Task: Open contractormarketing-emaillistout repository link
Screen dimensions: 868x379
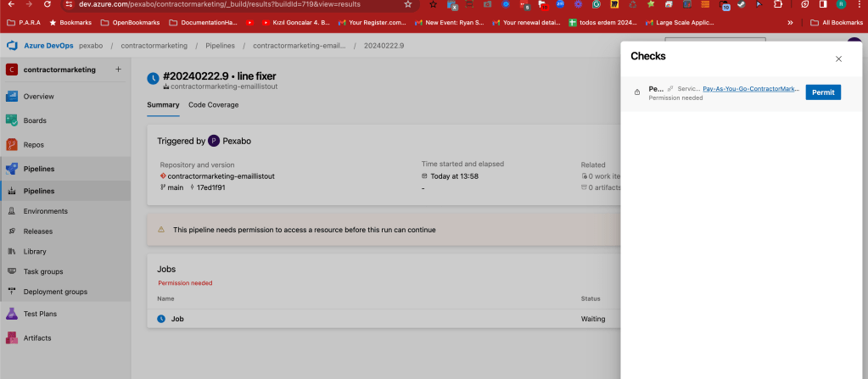Action: (x=221, y=176)
